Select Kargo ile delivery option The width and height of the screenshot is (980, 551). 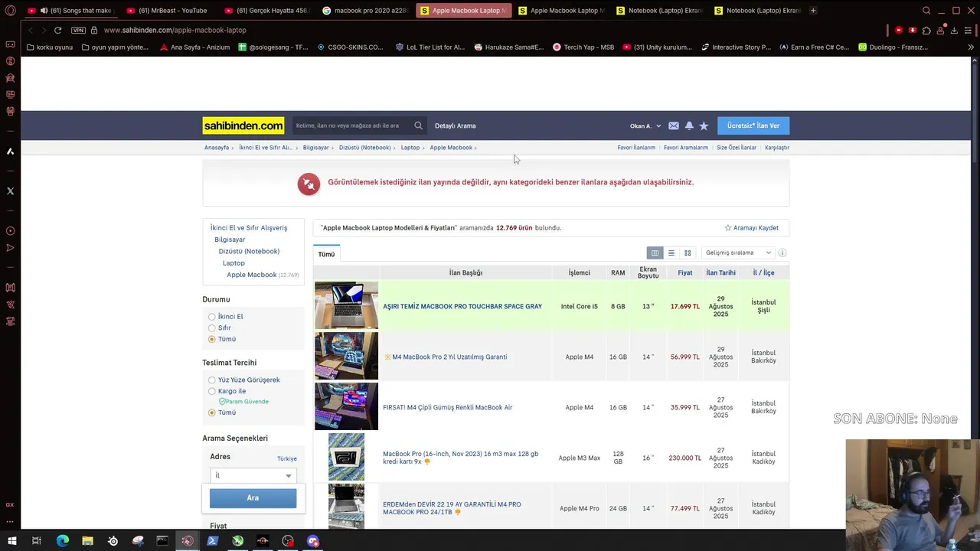coord(212,392)
